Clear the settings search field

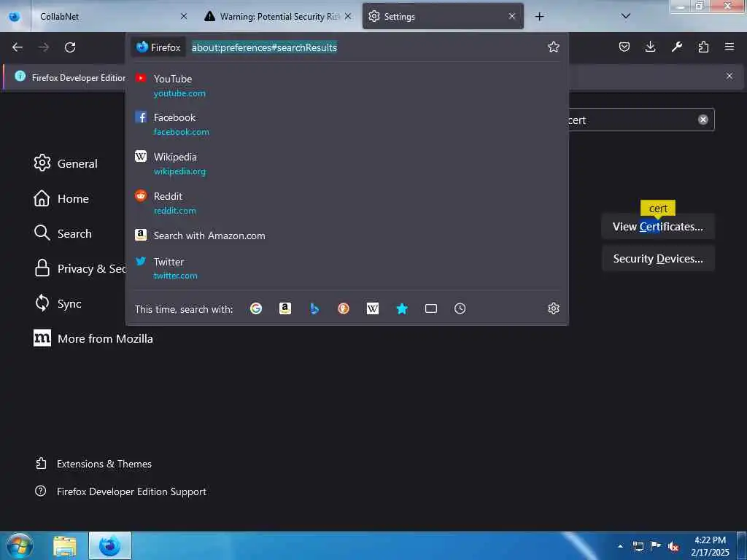[703, 120]
